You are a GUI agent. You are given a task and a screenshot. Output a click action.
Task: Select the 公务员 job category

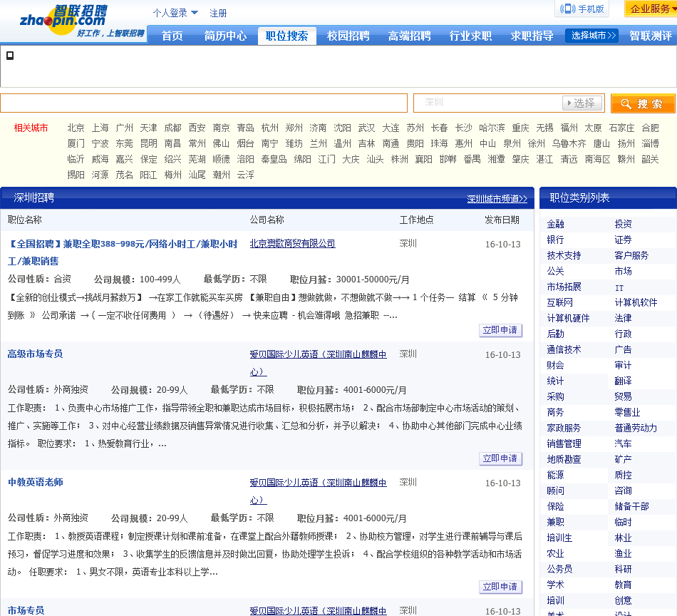(559, 569)
